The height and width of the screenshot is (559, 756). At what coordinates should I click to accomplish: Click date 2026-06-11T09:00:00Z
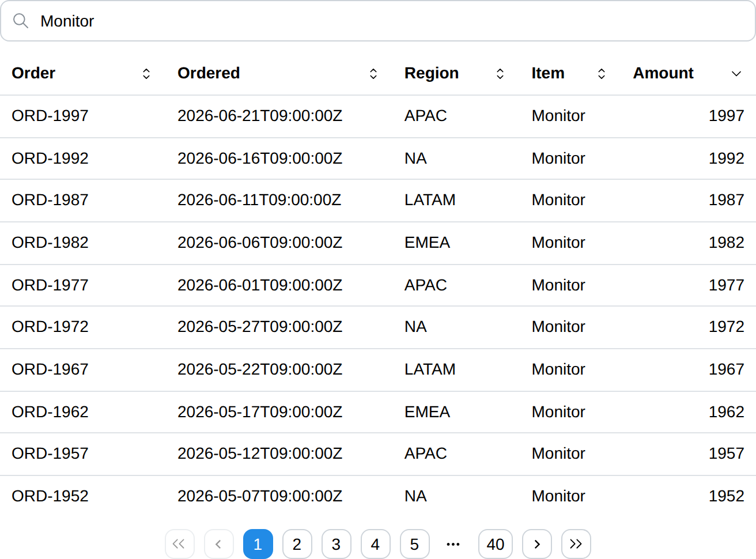click(x=259, y=200)
